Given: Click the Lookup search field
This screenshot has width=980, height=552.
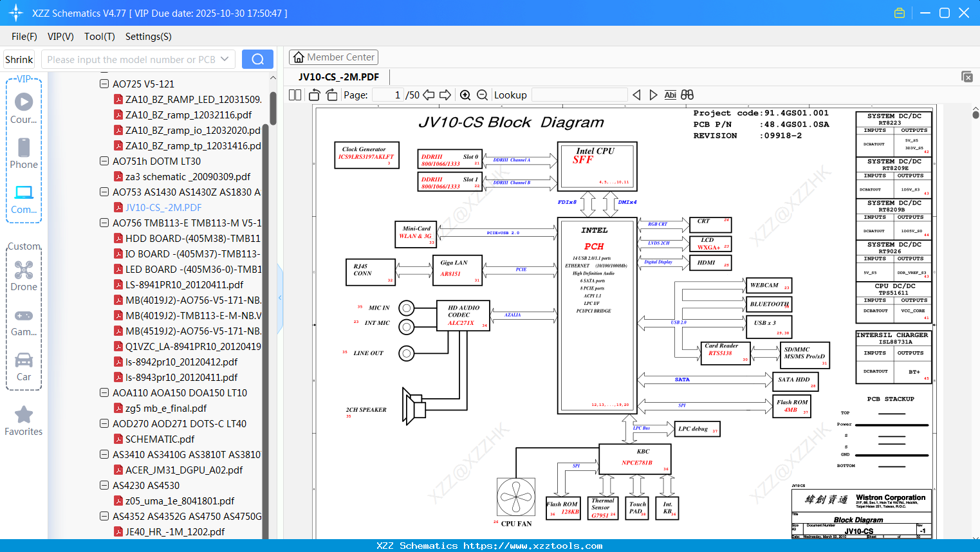Looking at the screenshot, I should pos(580,95).
